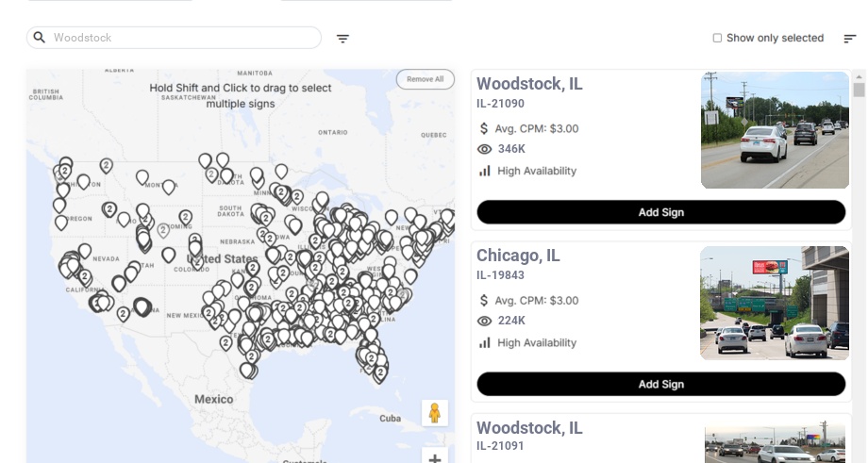Click the Remove All button on map

click(426, 79)
